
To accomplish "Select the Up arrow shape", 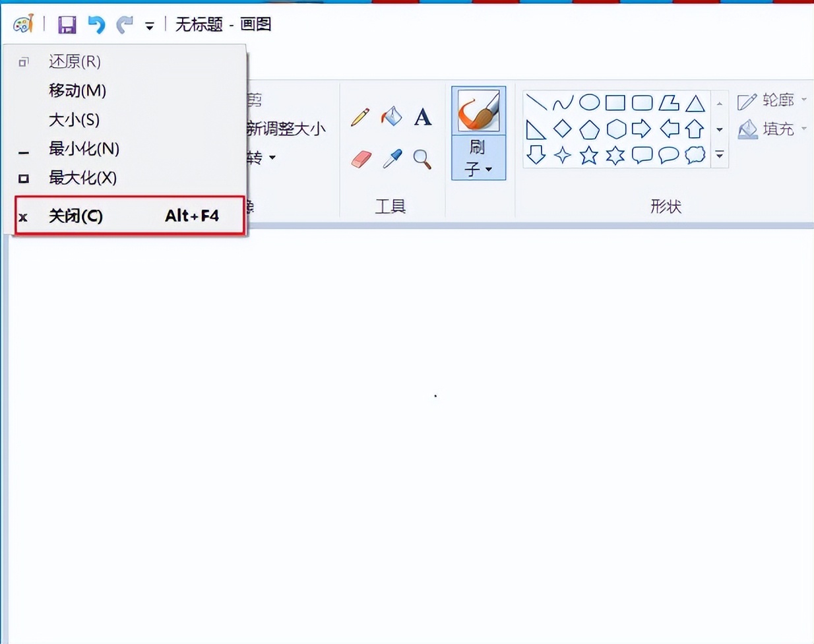I will click(695, 129).
